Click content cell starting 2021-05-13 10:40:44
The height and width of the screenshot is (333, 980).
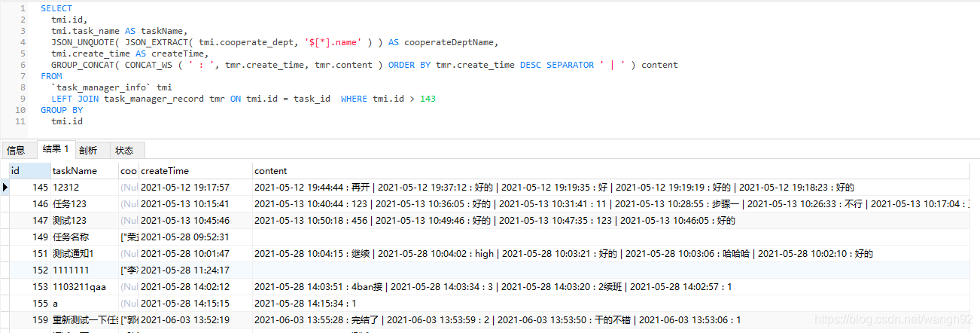point(611,203)
